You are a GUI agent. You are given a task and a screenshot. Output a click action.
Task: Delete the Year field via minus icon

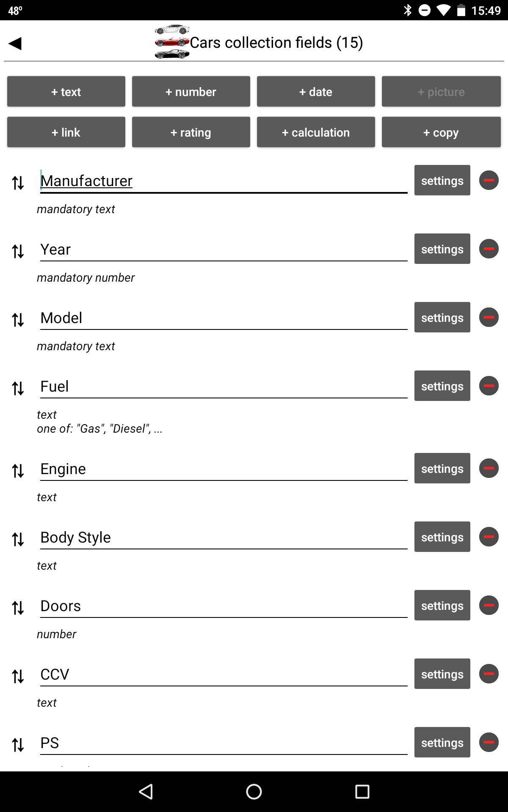[489, 249]
